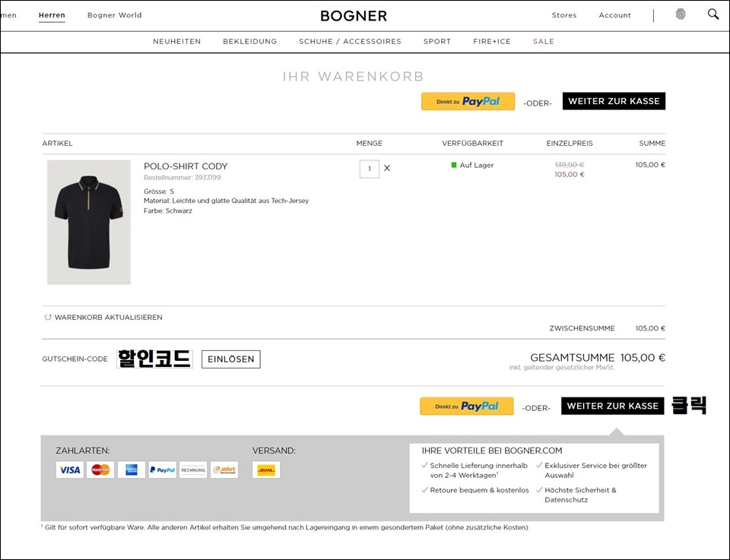Go to Stores link

click(564, 15)
